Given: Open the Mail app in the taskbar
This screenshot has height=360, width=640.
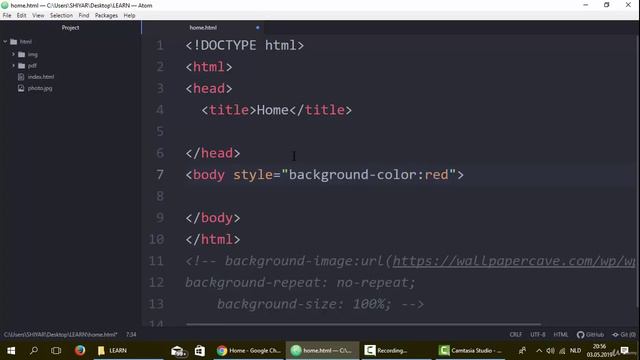Looking at the screenshot, I should pyautogui.click(x=178, y=351).
